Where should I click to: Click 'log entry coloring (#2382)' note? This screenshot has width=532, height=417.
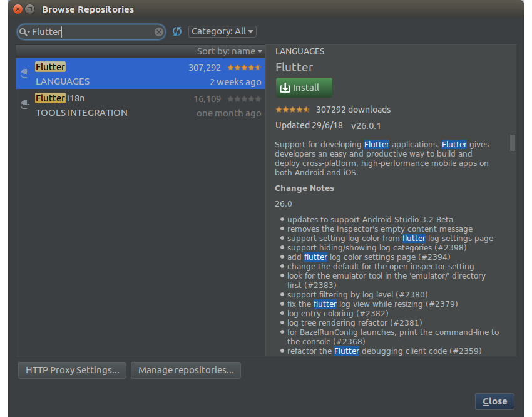point(337,313)
